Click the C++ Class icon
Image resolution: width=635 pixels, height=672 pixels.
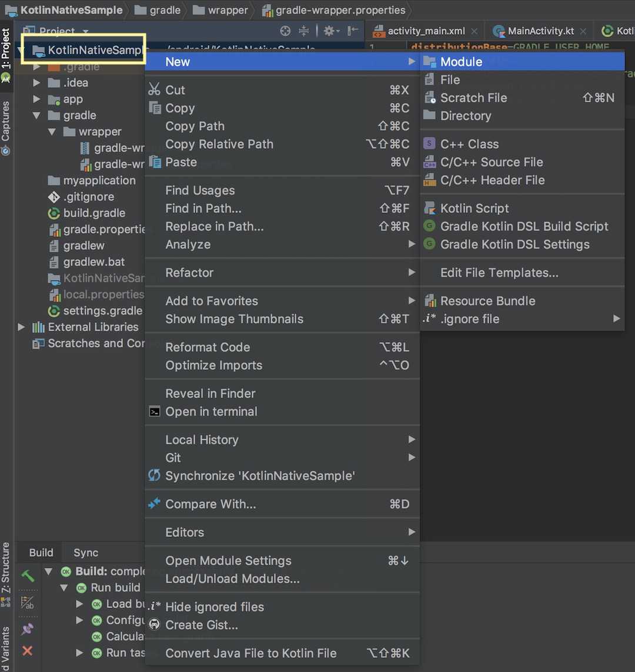429,143
